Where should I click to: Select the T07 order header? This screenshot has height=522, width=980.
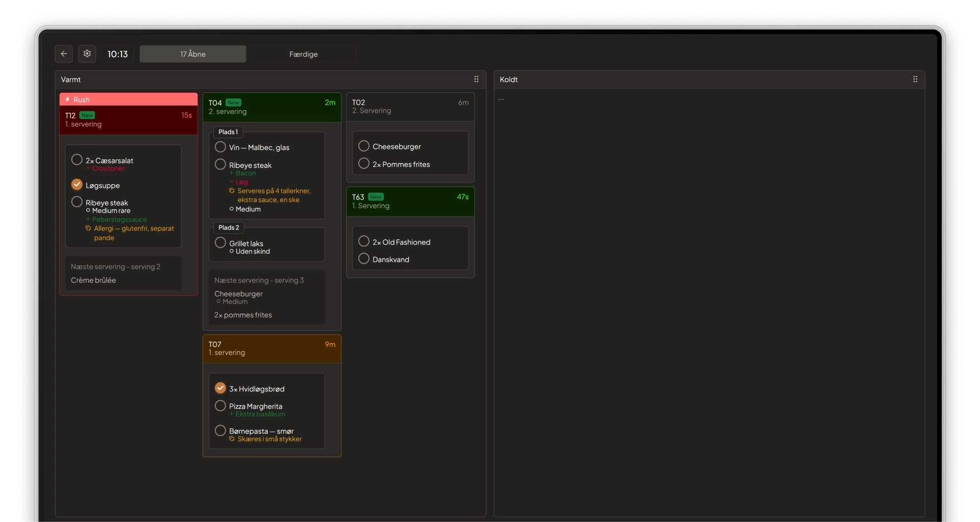click(272, 349)
